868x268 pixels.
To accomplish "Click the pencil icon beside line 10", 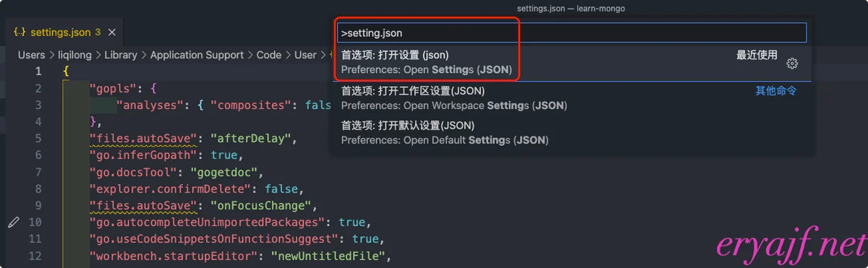I will coord(13,222).
